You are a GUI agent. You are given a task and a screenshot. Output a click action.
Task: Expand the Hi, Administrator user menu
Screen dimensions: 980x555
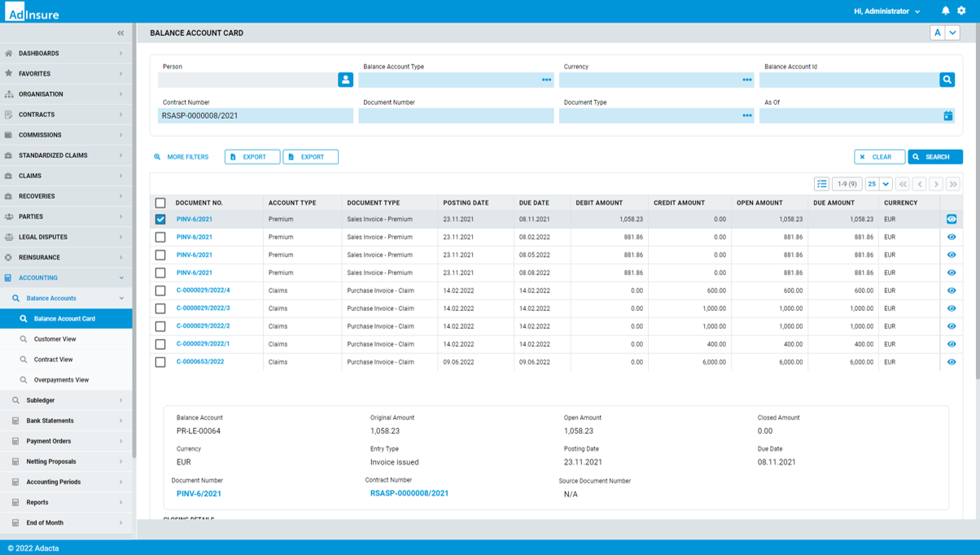click(x=887, y=11)
